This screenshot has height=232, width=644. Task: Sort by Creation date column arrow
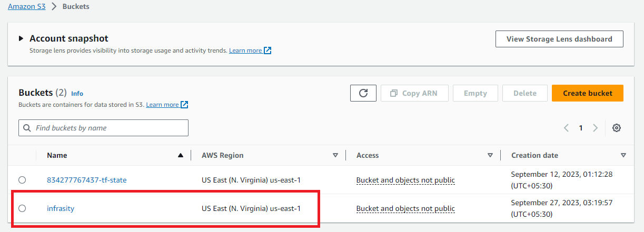point(623,155)
